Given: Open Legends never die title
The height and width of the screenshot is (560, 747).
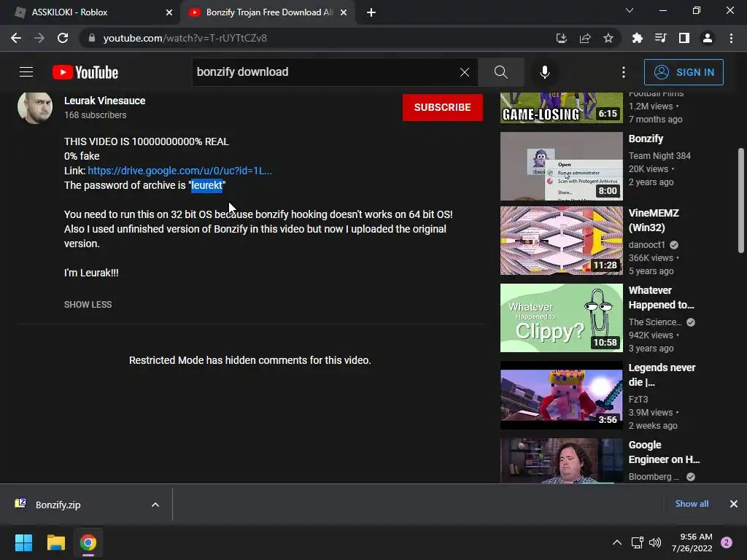Looking at the screenshot, I should pyautogui.click(x=662, y=375).
